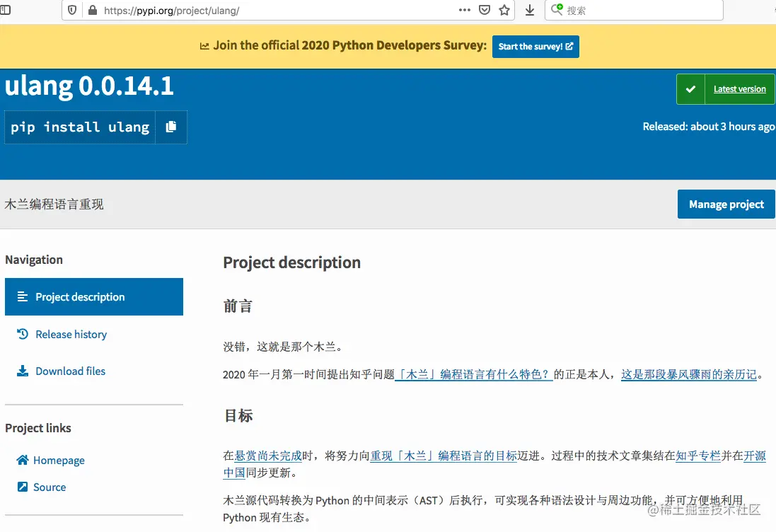Click the 前言 section heading
The image size is (776, 532).
238,306
